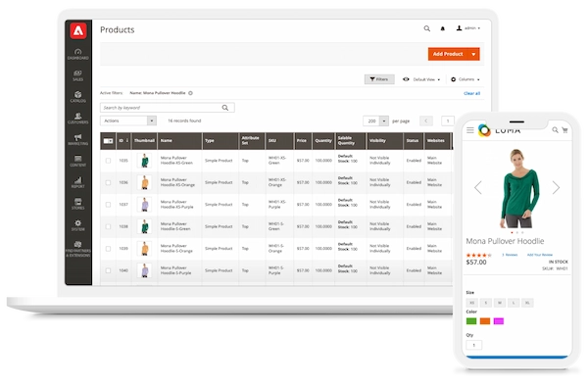Expand the Add Product arrow dropdown
The height and width of the screenshot is (386, 588).
tap(473, 54)
